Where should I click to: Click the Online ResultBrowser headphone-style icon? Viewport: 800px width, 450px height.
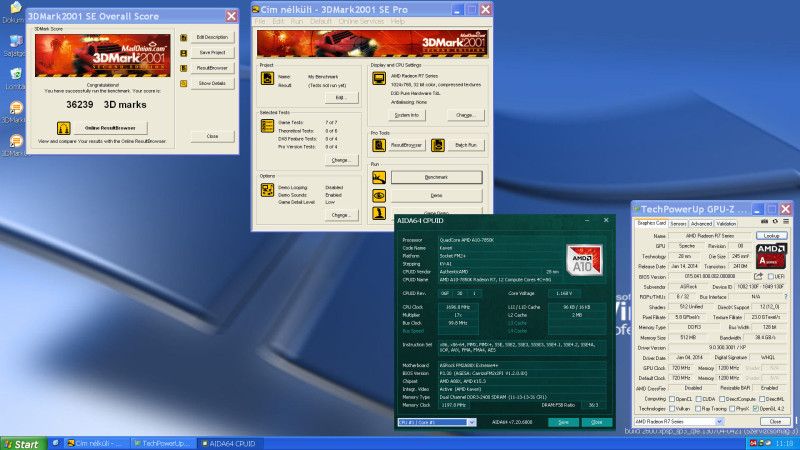[x=63, y=128]
